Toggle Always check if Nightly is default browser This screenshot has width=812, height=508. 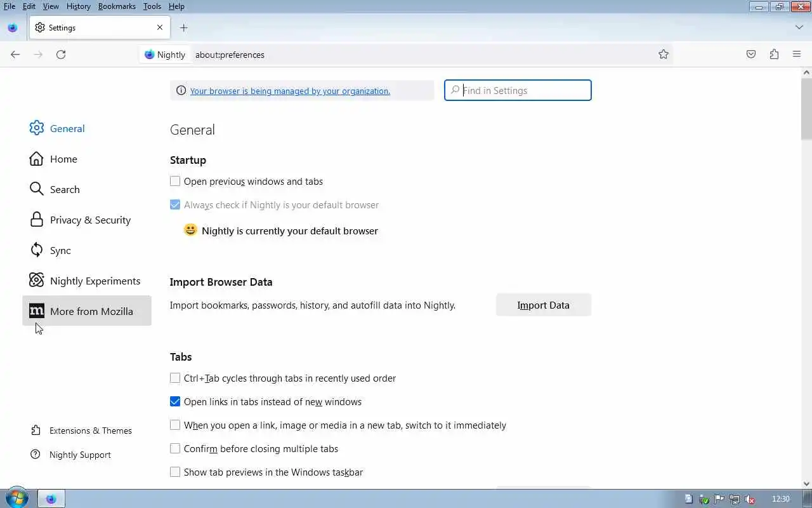point(175,205)
